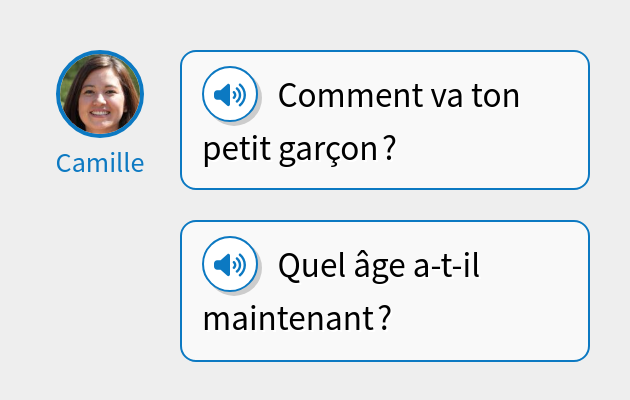Play audio for the first message
630x400 pixels.
(230, 95)
